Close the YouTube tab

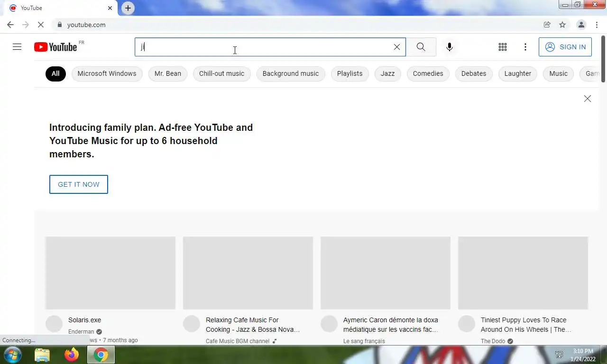[110, 8]
